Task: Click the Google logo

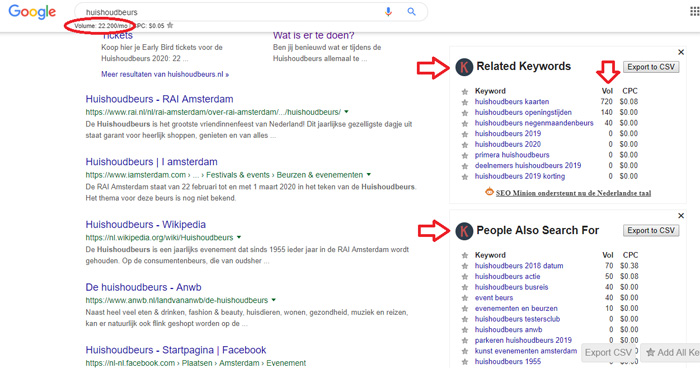Action: (x=32, y=12)
